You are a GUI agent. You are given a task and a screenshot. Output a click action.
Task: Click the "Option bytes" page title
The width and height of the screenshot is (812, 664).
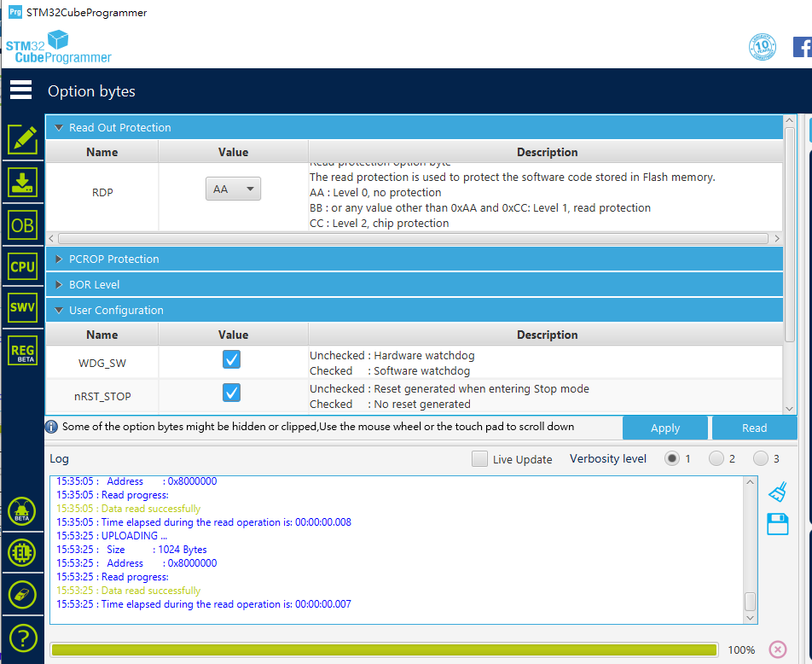point(91,91)
